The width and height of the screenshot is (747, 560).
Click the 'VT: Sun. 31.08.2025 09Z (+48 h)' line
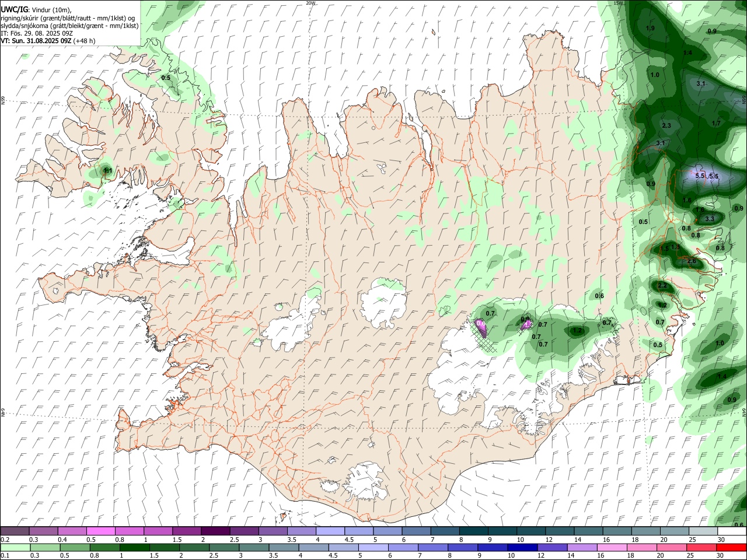point(48,41)
